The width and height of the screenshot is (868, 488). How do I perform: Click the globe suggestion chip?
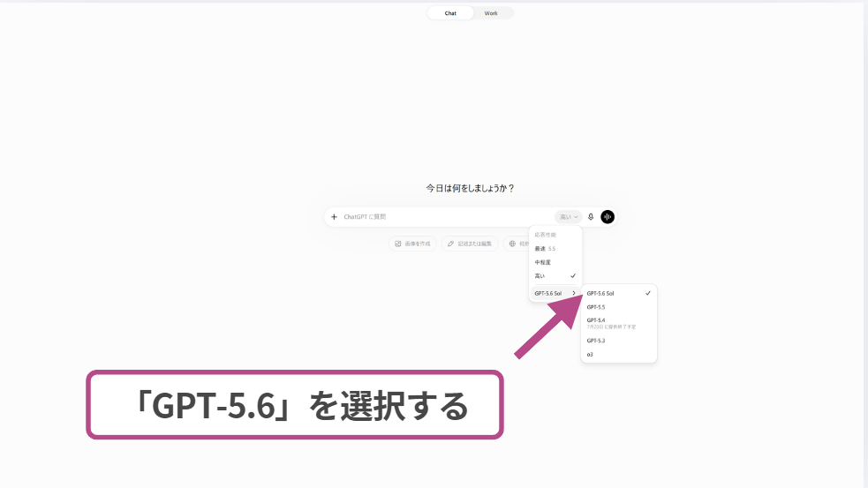517,244
